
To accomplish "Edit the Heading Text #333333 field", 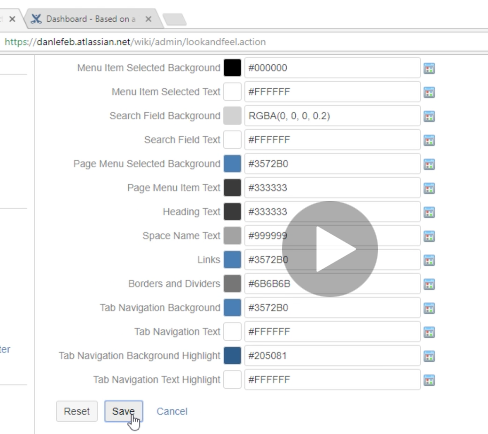I will coord(332,212).
